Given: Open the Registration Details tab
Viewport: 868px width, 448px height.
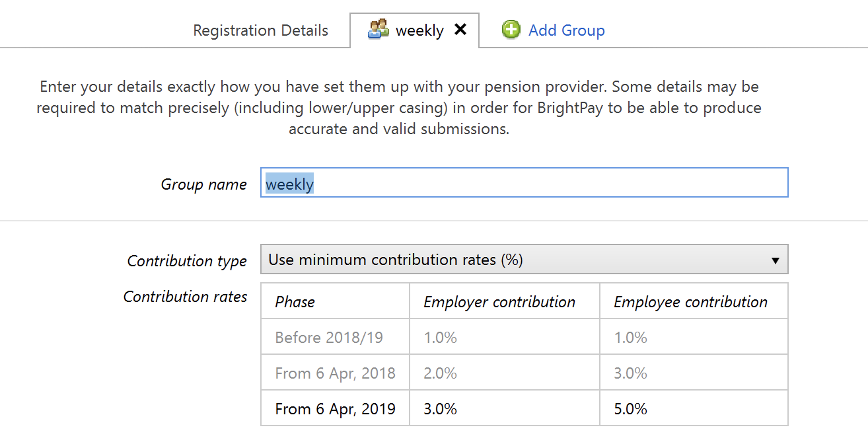Looking at the screenshot, I should pyautogui.click(x=260, y=30).
